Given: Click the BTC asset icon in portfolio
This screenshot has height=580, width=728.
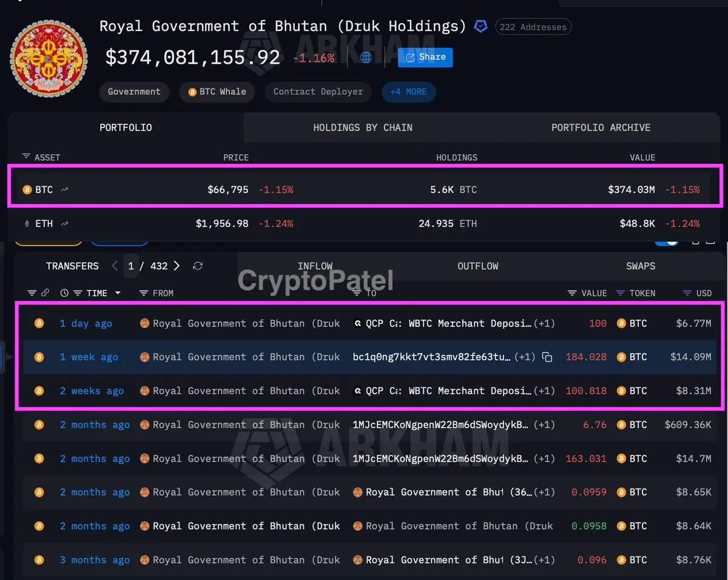Looking at the screenshot, I should 27,190.
